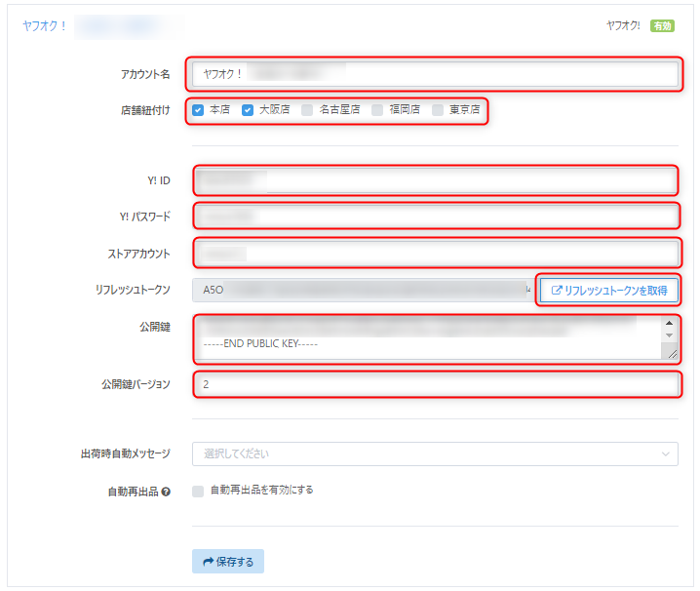Check the 福岡店 store checkbox

point(377,110)
